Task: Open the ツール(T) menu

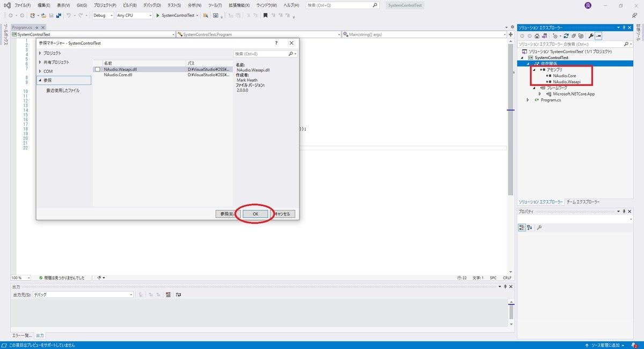Action: point(215,5)
